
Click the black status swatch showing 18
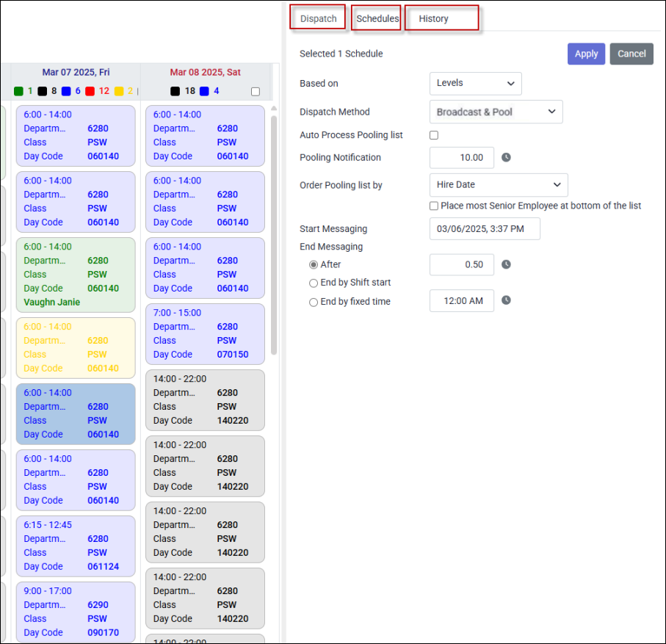[x=175, y=91]
